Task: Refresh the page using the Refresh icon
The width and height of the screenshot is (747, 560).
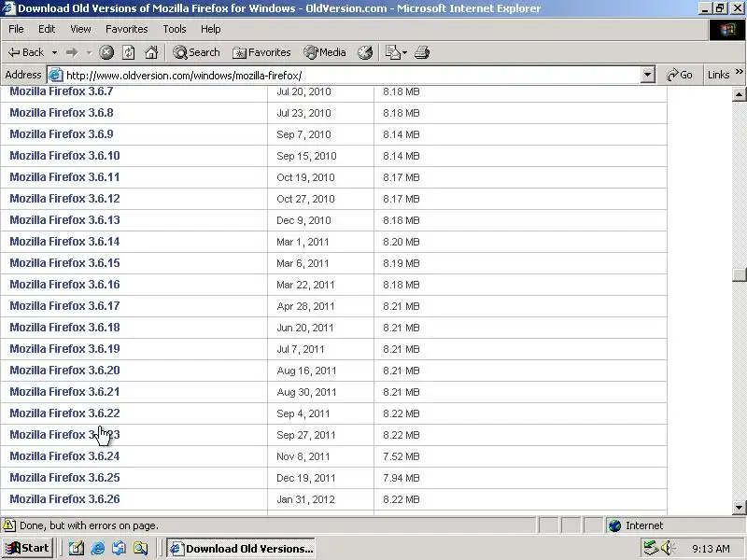Action: pos(129,52)
